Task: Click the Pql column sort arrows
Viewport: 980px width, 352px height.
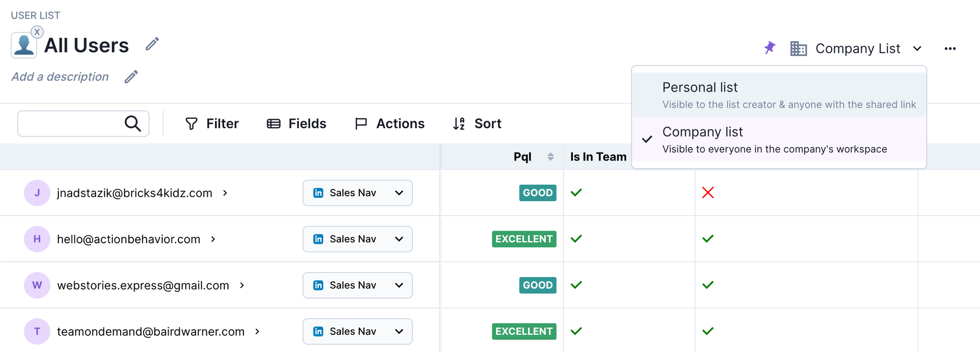Action: [550, 157]
